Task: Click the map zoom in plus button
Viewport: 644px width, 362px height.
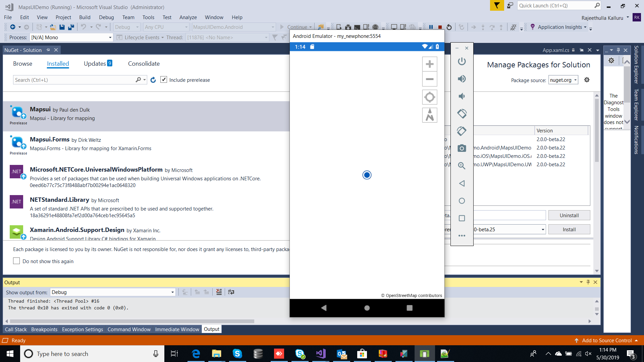Action: pyautogui.click(x=429, y=64)
